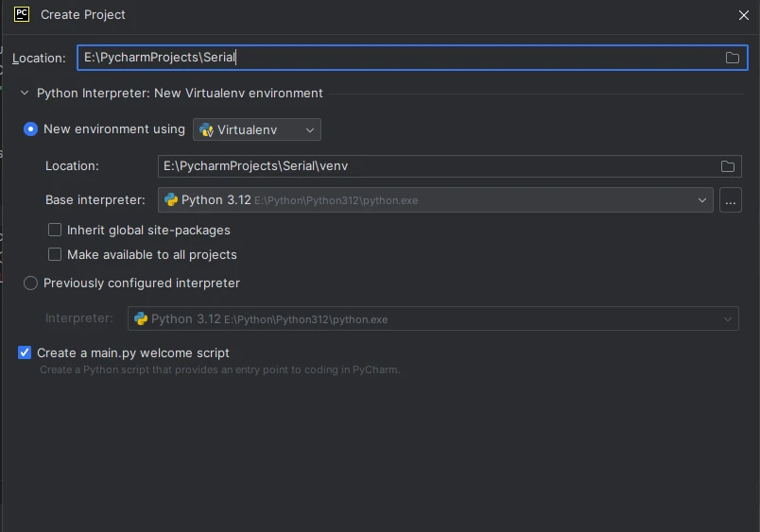Select New environment using radio button
Screen dimensions: 760x532
pyautogui.click(x=30, y=129)
